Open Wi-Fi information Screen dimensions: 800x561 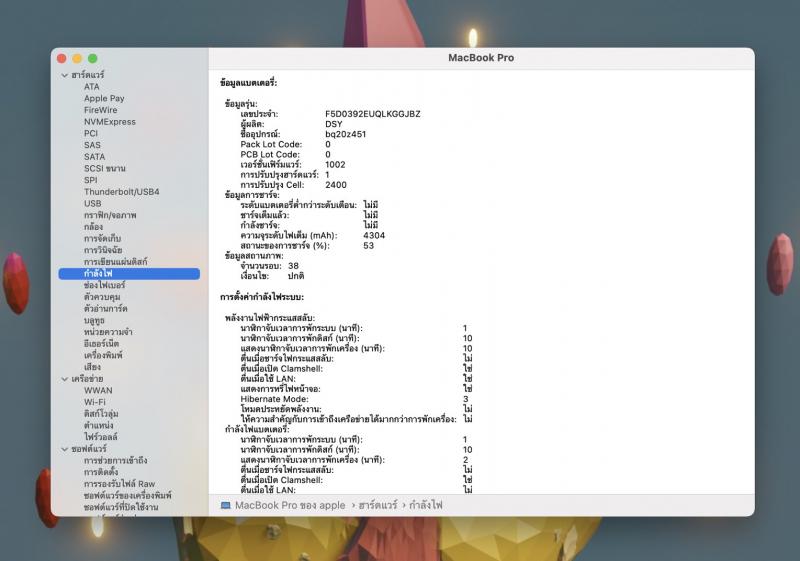pyautogui.click(x=95, y=402)
